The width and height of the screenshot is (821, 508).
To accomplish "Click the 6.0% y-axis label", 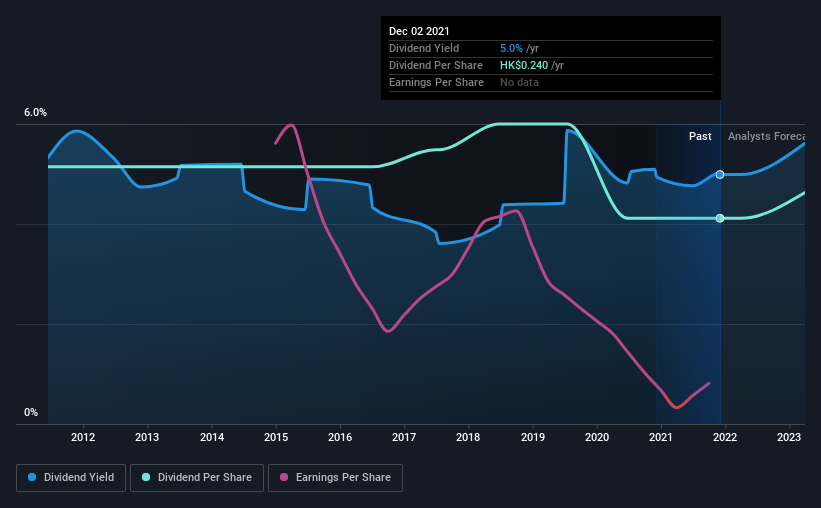I will click(x=35, y=113).
